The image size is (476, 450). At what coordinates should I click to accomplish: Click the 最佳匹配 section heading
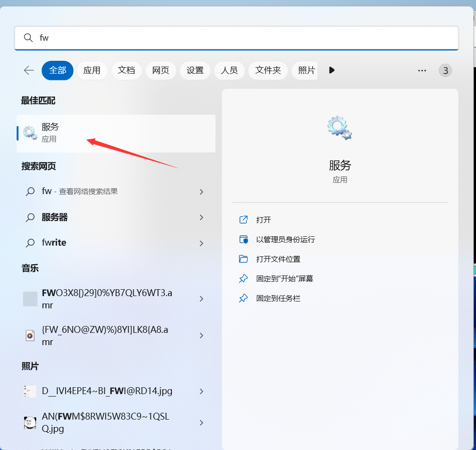point(38,100)
